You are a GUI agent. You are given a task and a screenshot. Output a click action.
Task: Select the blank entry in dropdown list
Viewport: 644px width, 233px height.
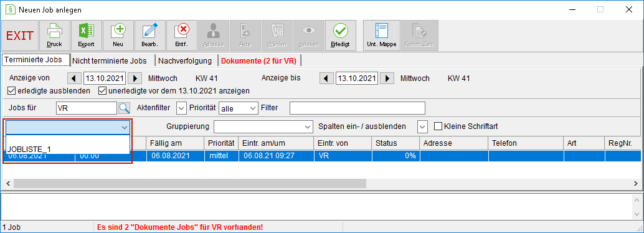[x=68, y=140]
